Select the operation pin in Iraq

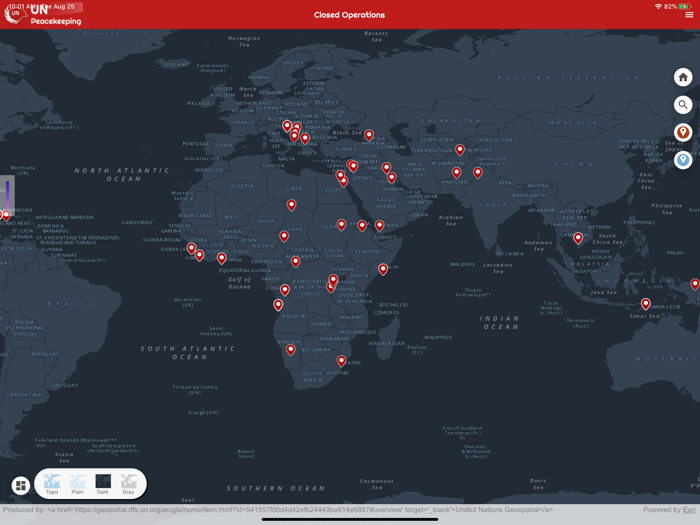tap(387, 167)
